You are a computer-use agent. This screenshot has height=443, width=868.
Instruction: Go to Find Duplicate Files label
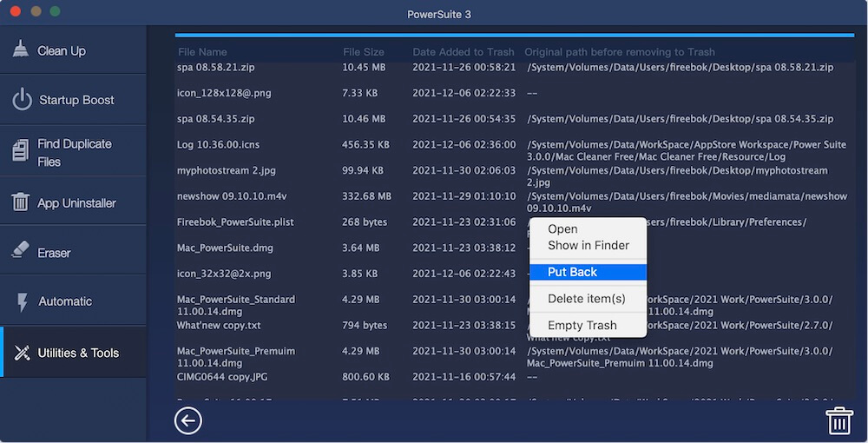click(x=74, y=153)
